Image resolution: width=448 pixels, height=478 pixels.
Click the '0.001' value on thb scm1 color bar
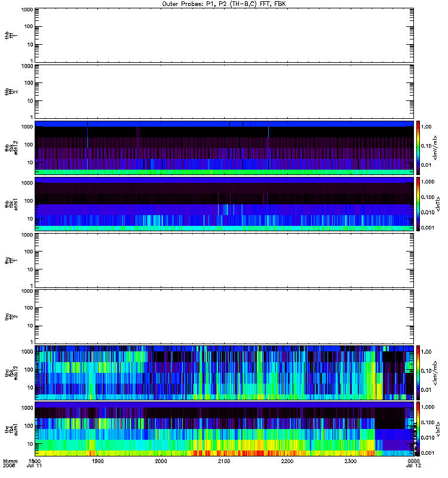(428, 228)
